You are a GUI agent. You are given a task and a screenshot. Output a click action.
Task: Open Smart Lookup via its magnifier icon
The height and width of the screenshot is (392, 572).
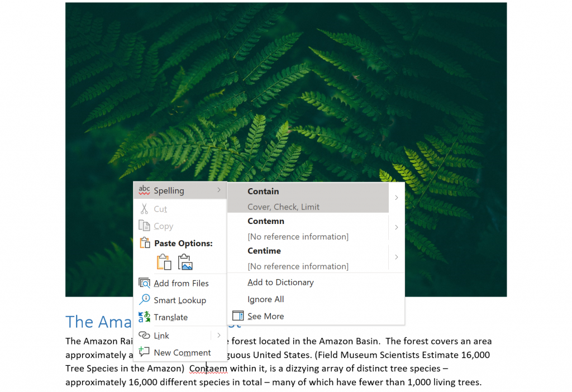pyautogui.click(x=145, y=300)
